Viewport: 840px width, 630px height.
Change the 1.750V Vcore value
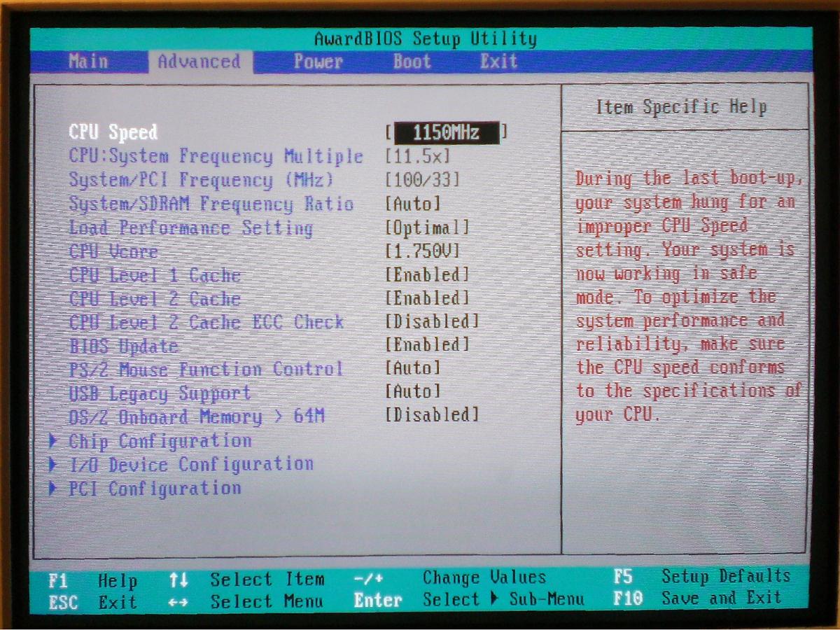pos(423,251)
